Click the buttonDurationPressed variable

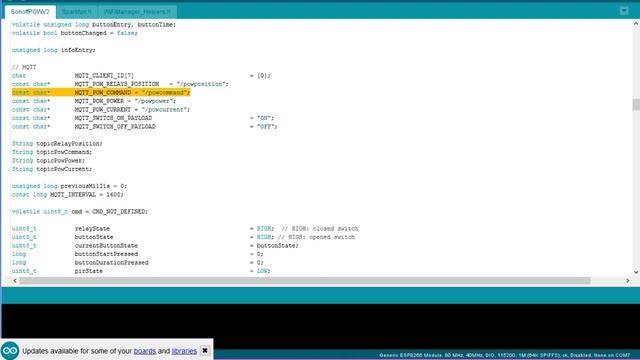click(111, 262)
